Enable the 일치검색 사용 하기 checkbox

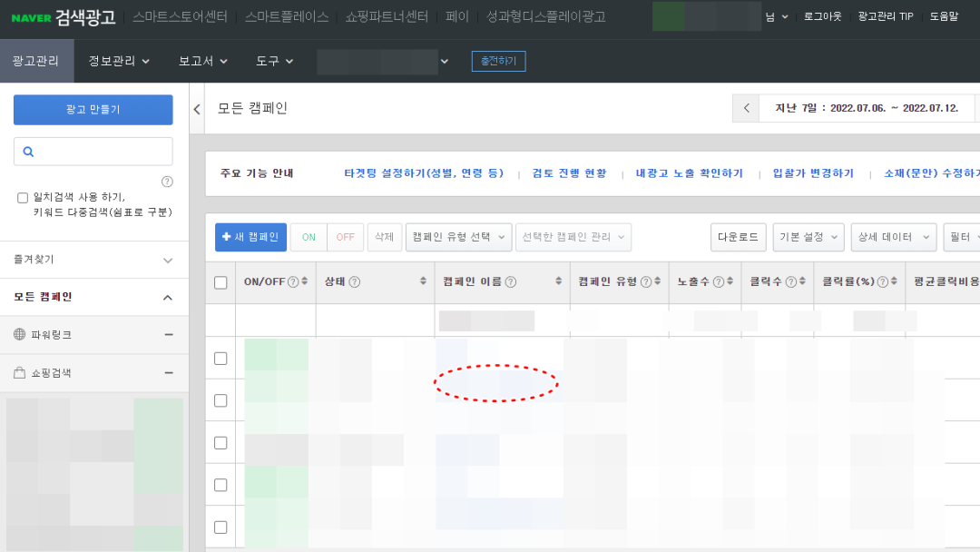click(x=23, y=196)
